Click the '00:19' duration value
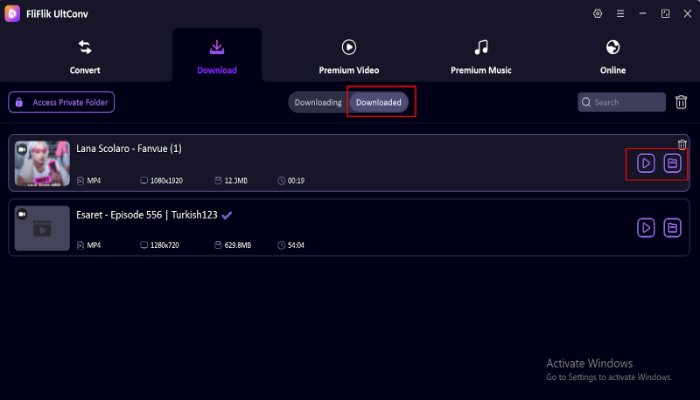Viewport: 700px width, 400px height. tap(296, 181)
